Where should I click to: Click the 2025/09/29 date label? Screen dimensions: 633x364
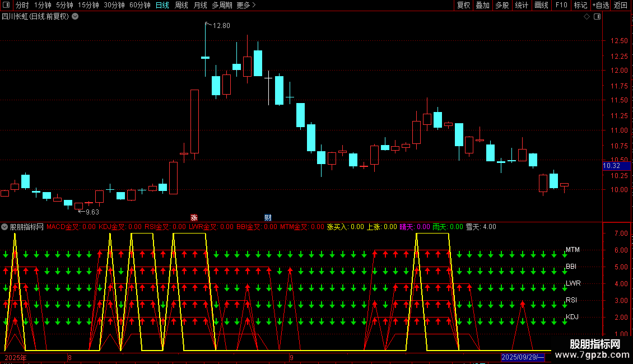[x=523, y=357]
